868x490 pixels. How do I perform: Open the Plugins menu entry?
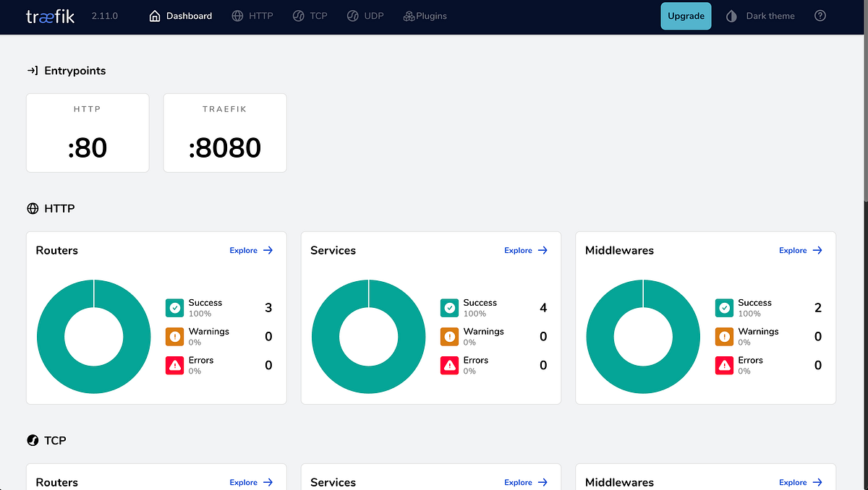click(425, 15)
